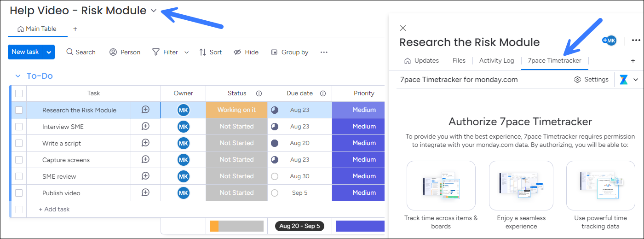Click the Enjoy a seamless experience thumbnail
Image resolution: width=644 pixels, height=239 pixels.
(x=521, y=186)
